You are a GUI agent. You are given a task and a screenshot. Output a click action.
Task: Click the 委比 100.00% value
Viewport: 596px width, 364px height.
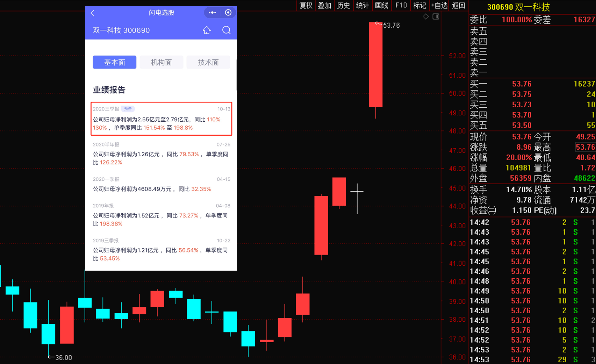517,20
